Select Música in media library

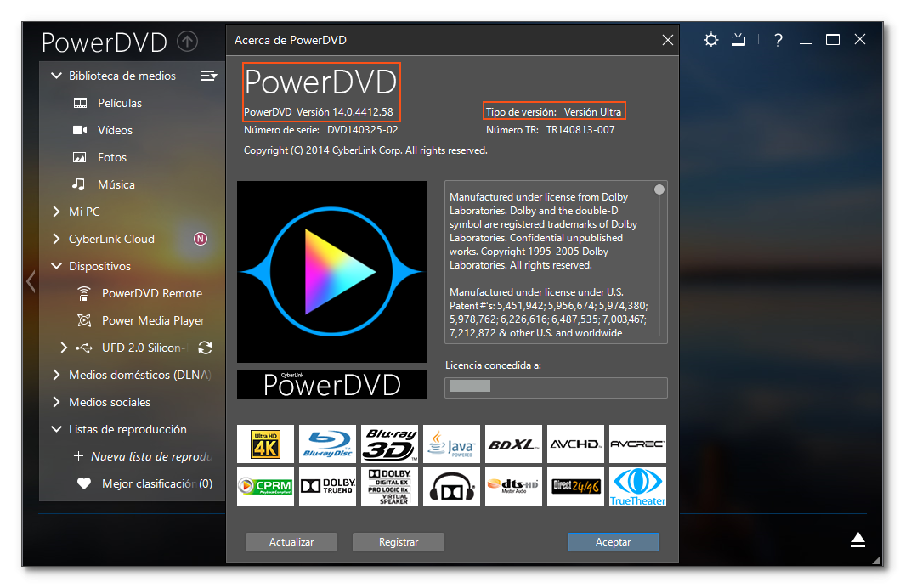coord(116,184)
